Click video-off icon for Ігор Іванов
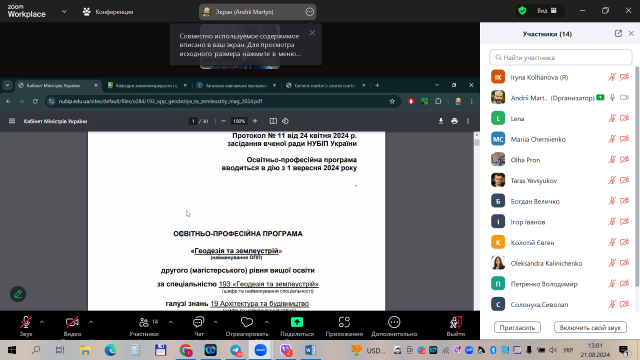The height and width of the screenshot is (360, 640). pyautogui.click(x=624, y=222)
